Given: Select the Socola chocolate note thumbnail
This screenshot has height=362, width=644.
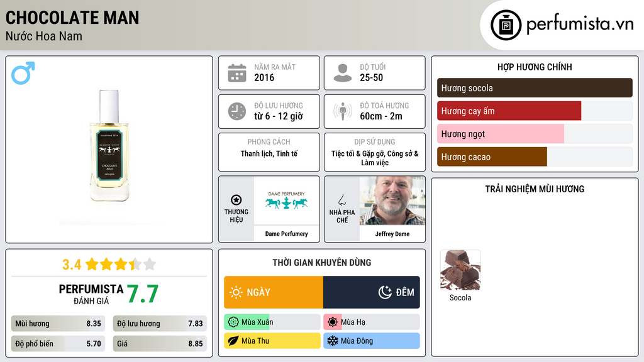Looking at the screenshot, I should click(x=460, y=270).
